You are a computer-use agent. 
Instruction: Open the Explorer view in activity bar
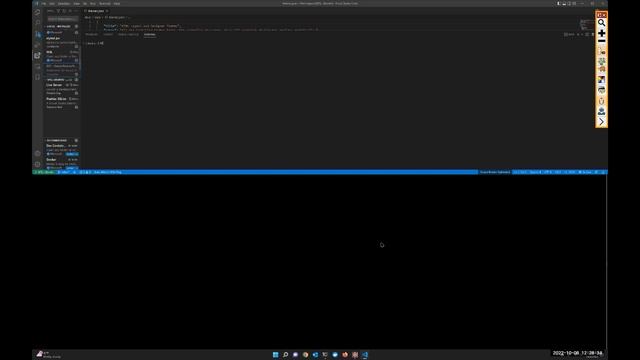pyautogui.click(x=38, y=12)
